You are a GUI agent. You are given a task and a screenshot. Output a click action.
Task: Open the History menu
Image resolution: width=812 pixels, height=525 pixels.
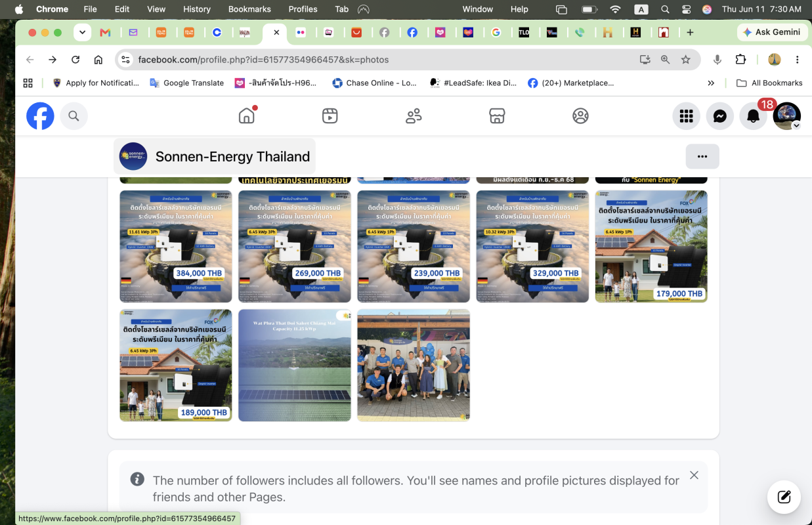point(197,9)
